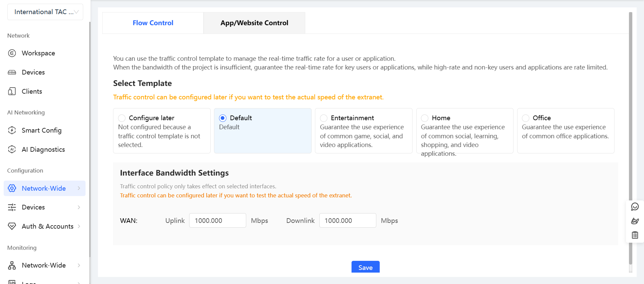Open the feedback pencil floating icon
Screen dimensions: 644x284
pos(635,221)
